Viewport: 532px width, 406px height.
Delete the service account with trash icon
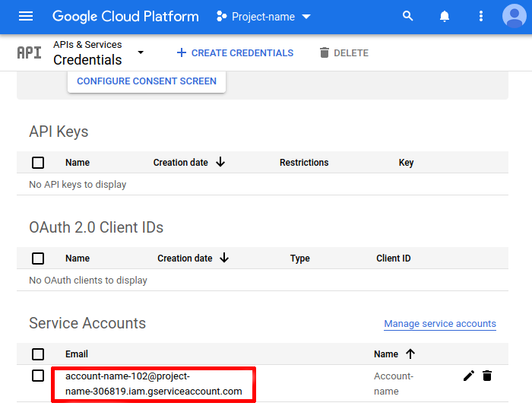click(x=487, y=376)
